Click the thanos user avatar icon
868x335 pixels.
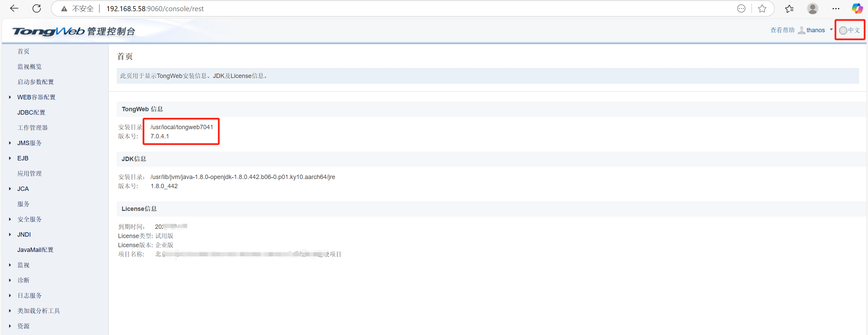click(801, 30)
